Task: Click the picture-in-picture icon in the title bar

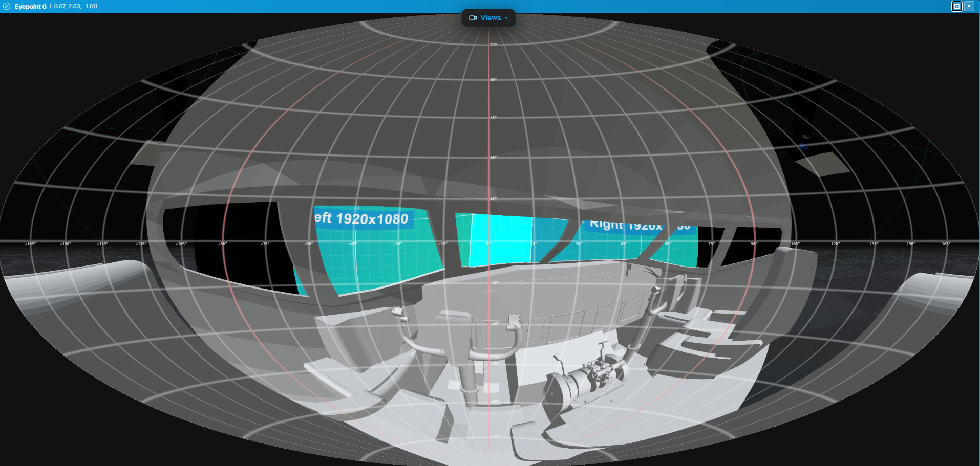Action: [x=956, y=6]
